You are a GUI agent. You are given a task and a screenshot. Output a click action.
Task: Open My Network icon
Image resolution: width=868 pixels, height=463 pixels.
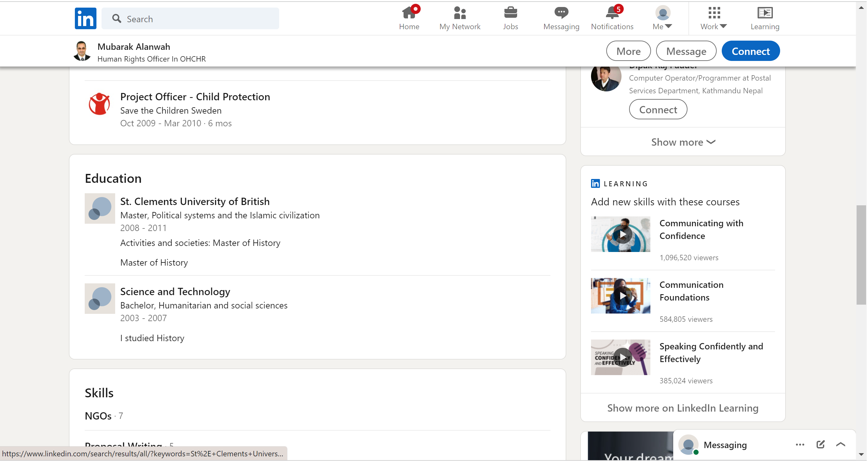(460, 13)
